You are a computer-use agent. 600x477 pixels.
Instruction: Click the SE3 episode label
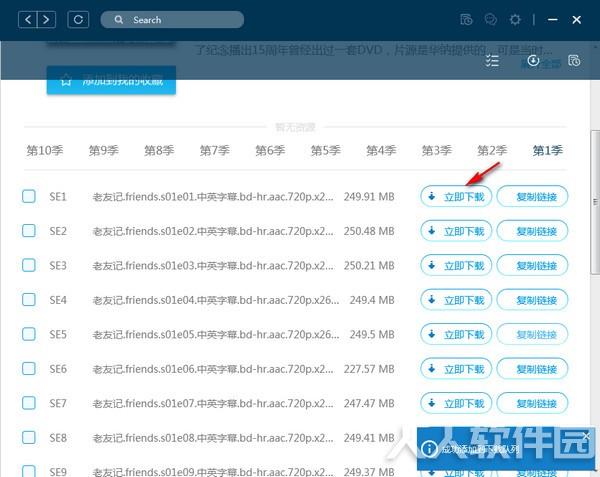(x=58, y=265)
